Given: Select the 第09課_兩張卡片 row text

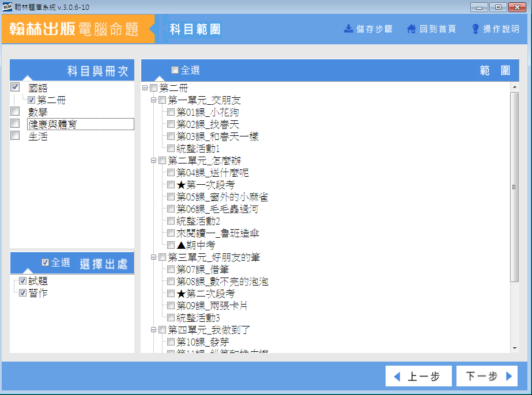Looking at the screenshot, I should pos(212,306).
